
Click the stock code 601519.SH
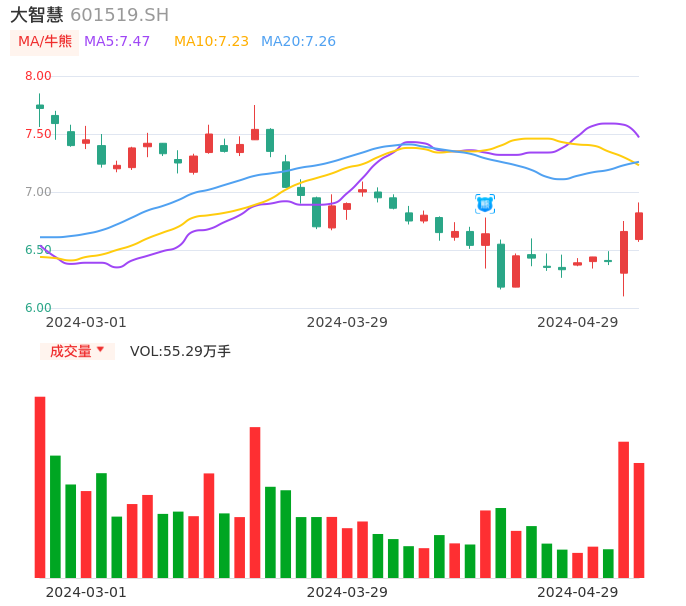click(x=120, y=15)
